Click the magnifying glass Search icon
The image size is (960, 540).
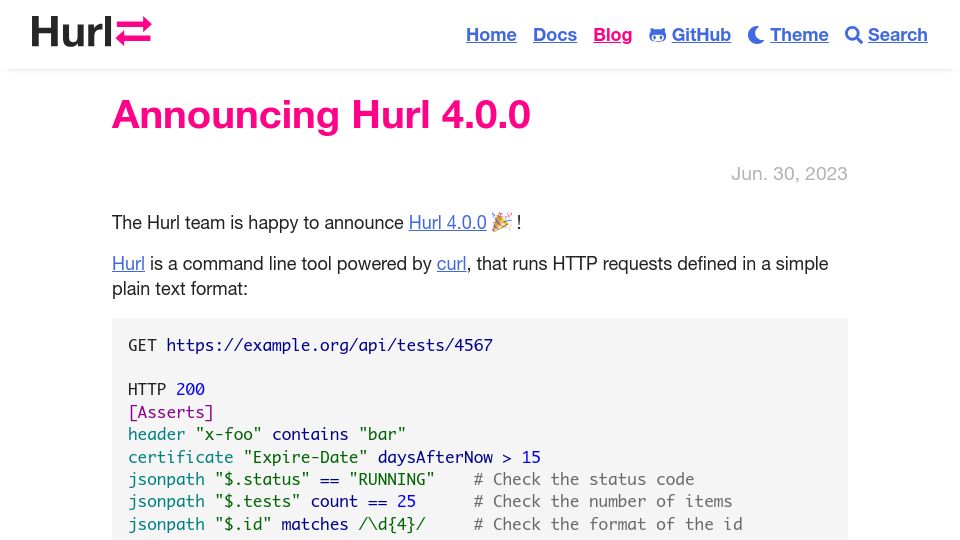(x=853, y=35)
